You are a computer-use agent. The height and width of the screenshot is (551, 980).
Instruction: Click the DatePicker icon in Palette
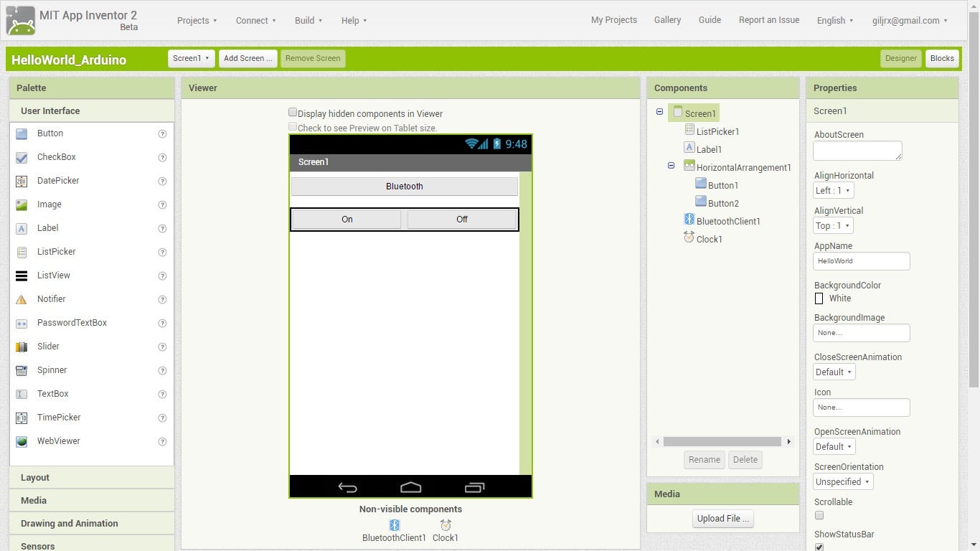coord(23,180)
